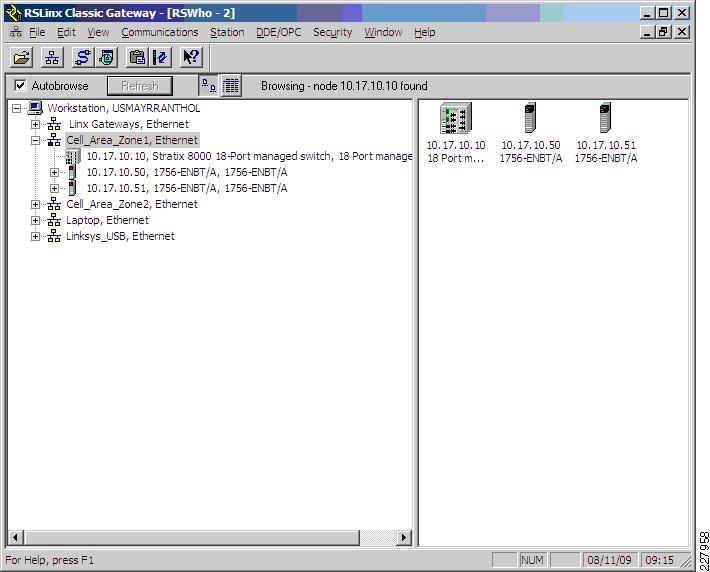Open the Communications menu

pos(160,32)
